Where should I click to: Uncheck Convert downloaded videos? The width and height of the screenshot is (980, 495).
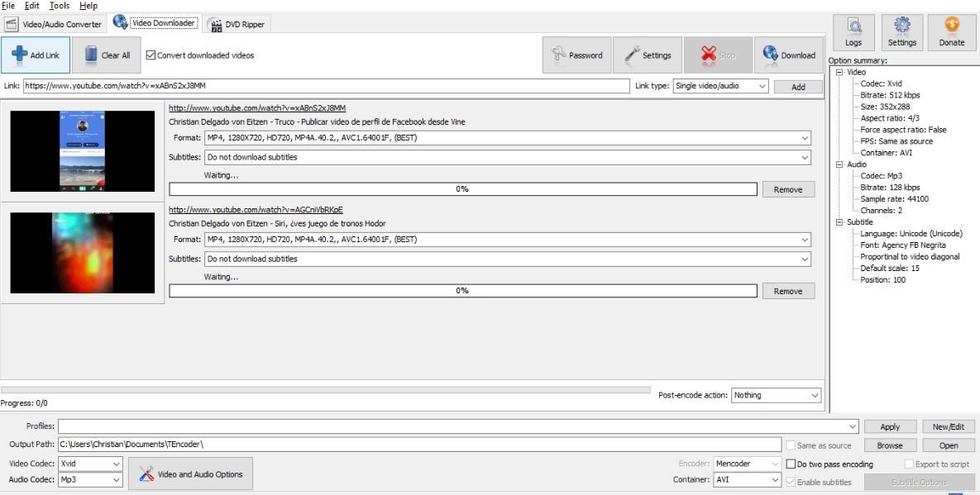(x=150, y=55)
